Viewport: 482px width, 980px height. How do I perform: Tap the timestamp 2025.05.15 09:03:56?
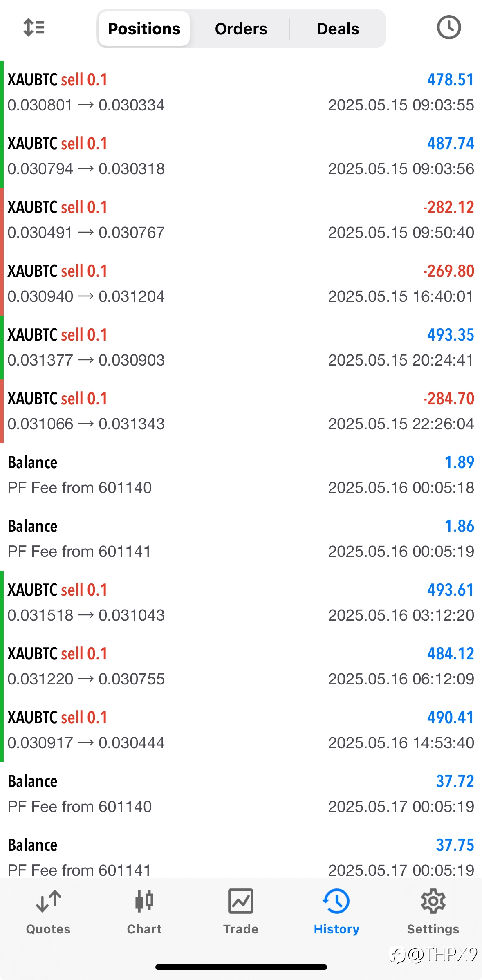(401, 169)
